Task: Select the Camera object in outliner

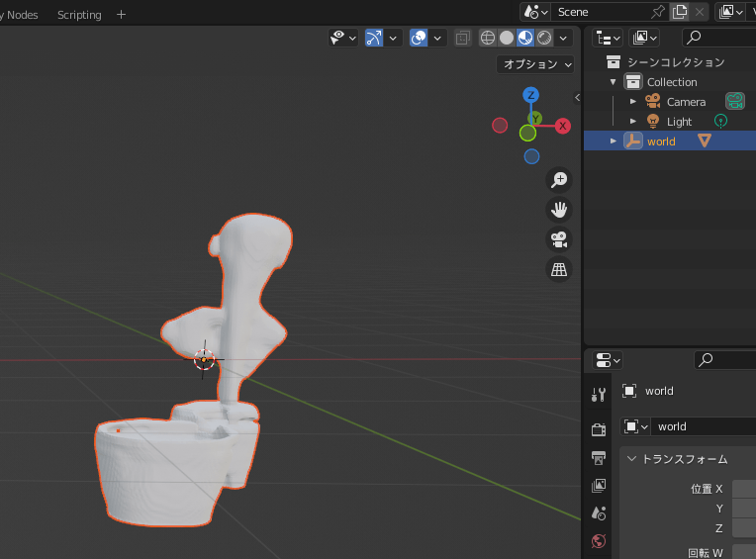Action: pos(686,102)
